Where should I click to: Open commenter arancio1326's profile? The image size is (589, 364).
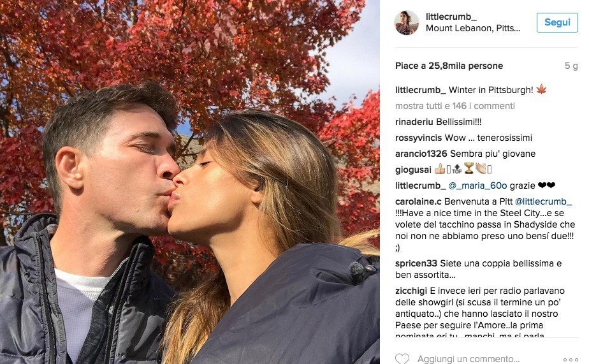click(x=421, y=154)
